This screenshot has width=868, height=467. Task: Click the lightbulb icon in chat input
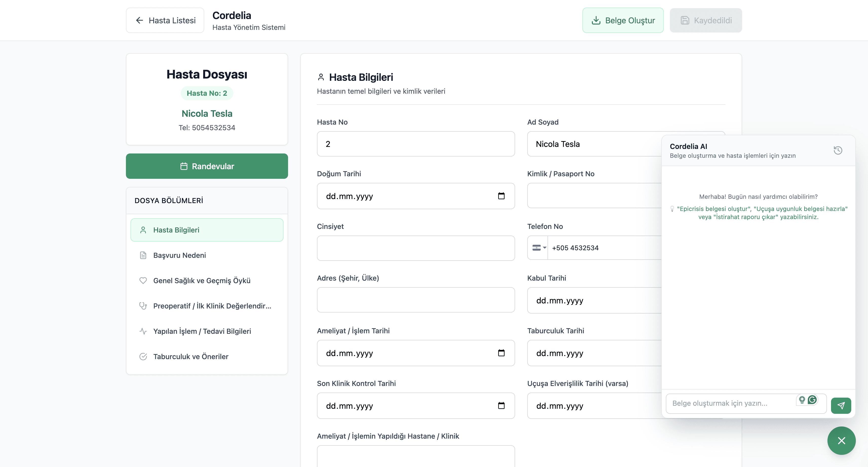[x=802, y=400]
